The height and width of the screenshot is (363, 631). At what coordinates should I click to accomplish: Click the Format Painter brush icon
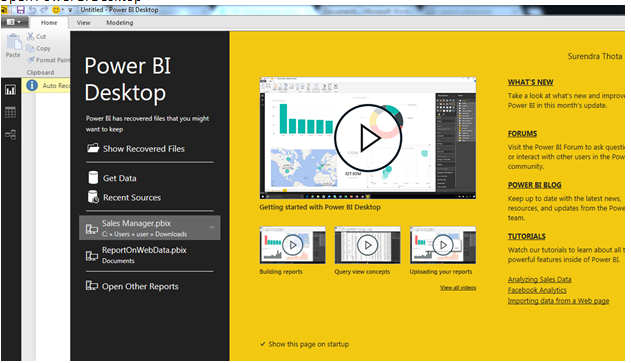pyautogui.click(x=31, y=60)
